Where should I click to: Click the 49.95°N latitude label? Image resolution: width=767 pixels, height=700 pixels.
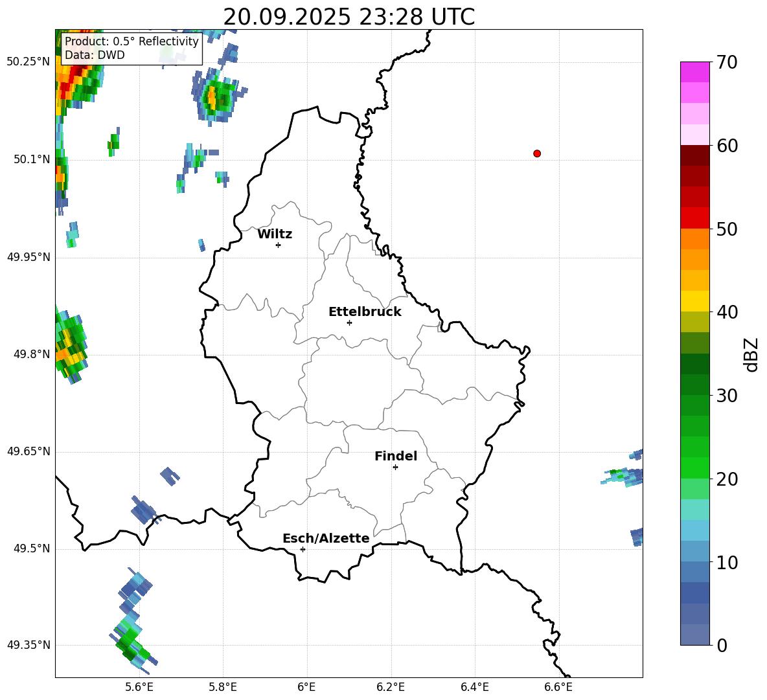[29, 257]
